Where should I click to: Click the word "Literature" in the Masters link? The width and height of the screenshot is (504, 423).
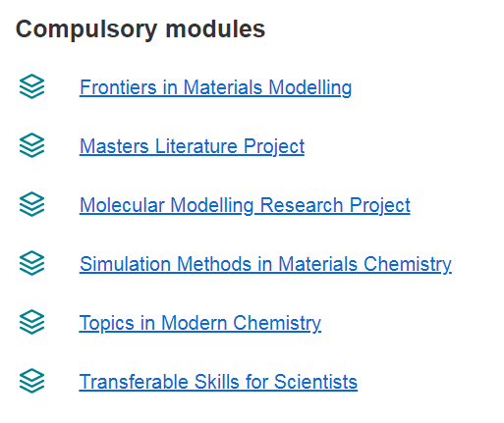point(196,146)
